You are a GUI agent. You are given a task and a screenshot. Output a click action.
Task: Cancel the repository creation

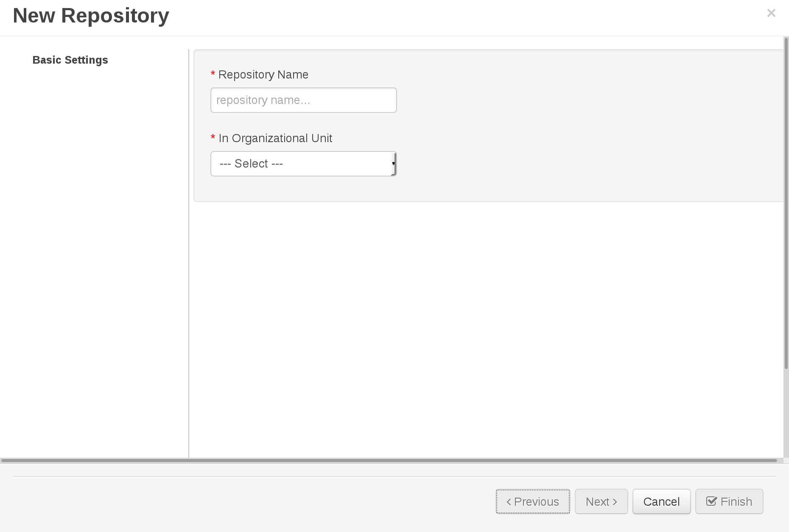coord(661,501)
